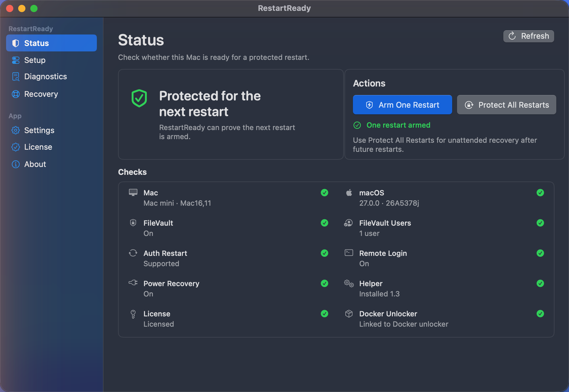Click the Docker Unlocker box icon

349,314
